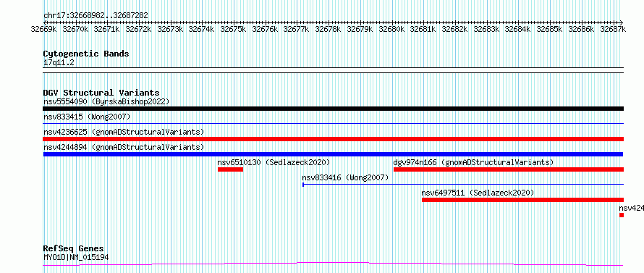
Task: Click the Cytogenetic Bands heading
Action: click(86, 54)
